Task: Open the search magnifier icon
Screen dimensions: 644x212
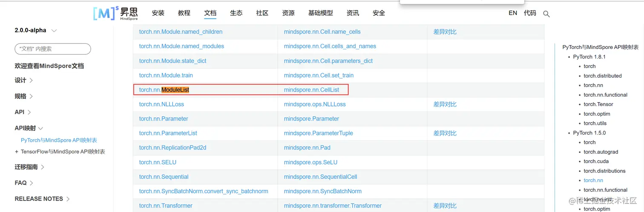Action: coord(546,14)
